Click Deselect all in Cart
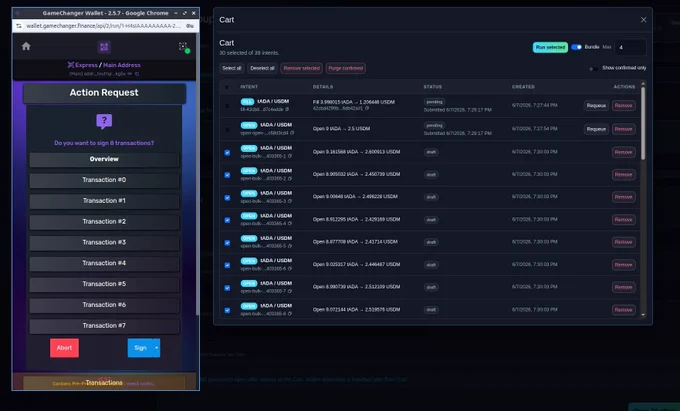This screenshot has height=411, width=680. (x=262, y=68)
